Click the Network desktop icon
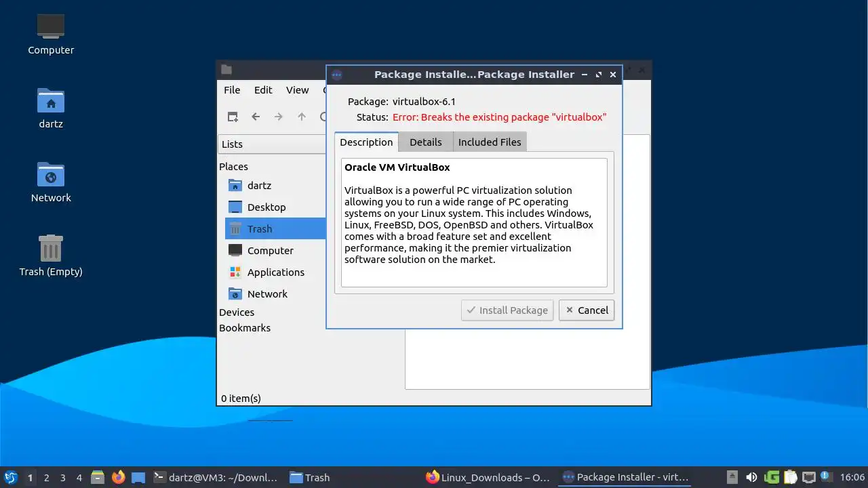Image resolution: width=868 pixels, height=488 pixels. (51, 182)
